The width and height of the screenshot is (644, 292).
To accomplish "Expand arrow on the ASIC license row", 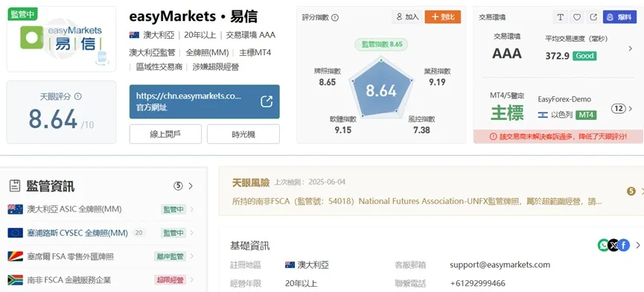I will (191, 209).
